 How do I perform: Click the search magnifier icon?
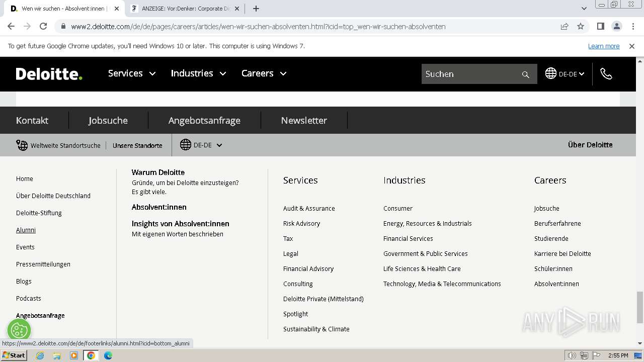coord(525,74)
